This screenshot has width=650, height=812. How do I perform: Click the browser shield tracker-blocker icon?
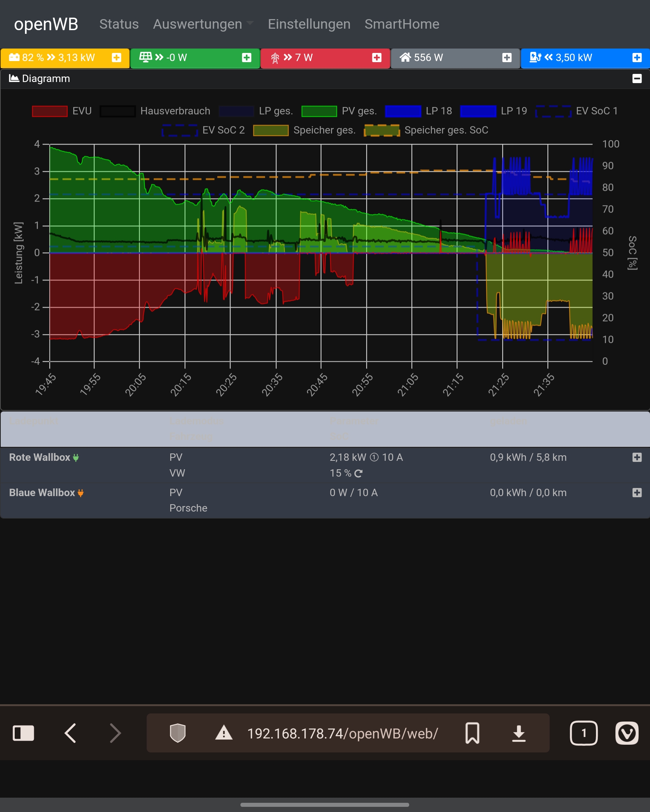[177, 733]
